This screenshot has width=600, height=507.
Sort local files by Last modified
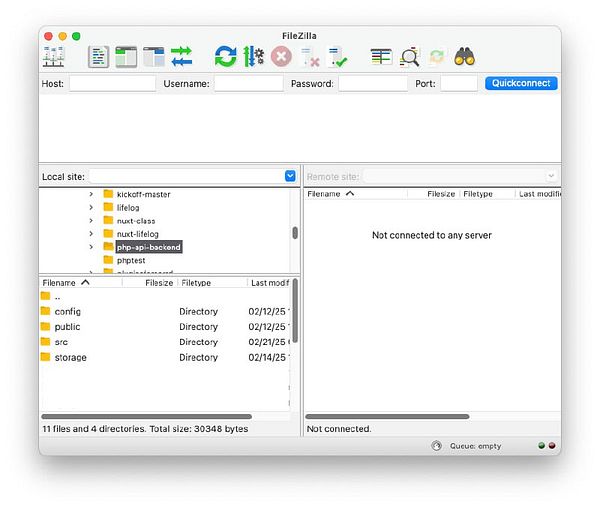(x=270, y=283)
